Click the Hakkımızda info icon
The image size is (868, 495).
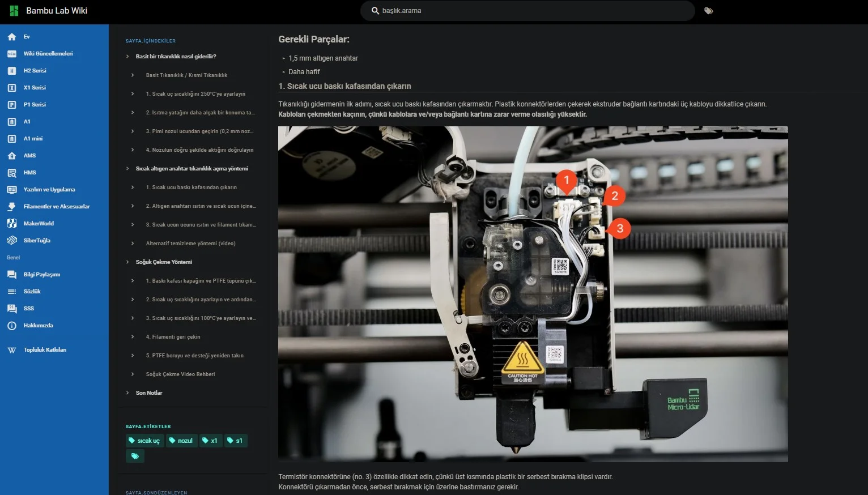coord(12,326)
